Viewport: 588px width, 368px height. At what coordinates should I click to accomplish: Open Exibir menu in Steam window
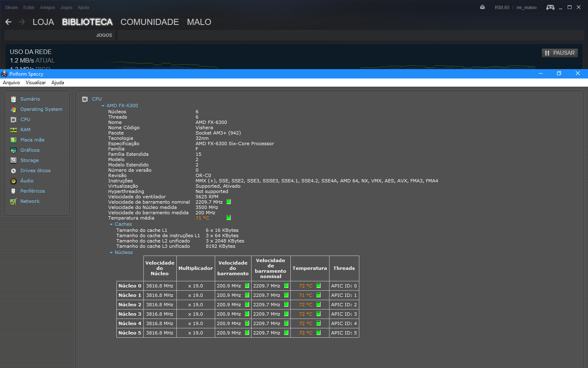29,7
